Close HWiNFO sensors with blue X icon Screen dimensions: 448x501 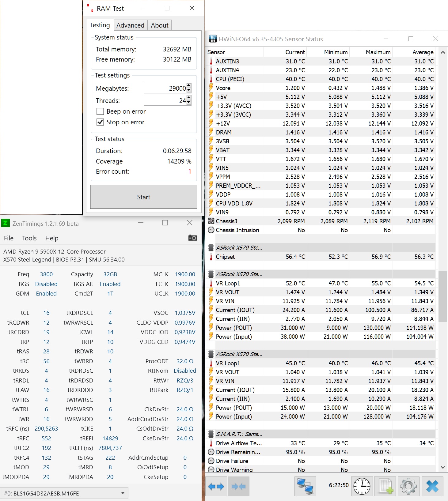click(x=432, y=486)
